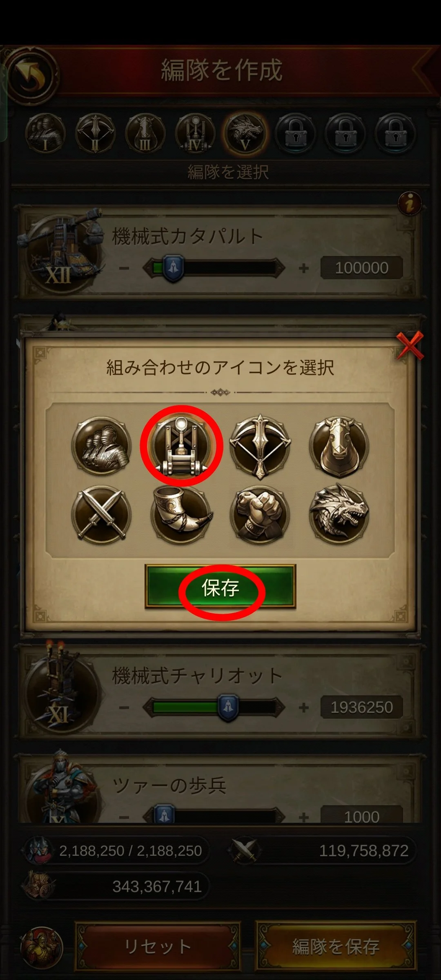Decrease 機械式チャリオット count with minus
The image size is (441, 980).
pos(125,707)
